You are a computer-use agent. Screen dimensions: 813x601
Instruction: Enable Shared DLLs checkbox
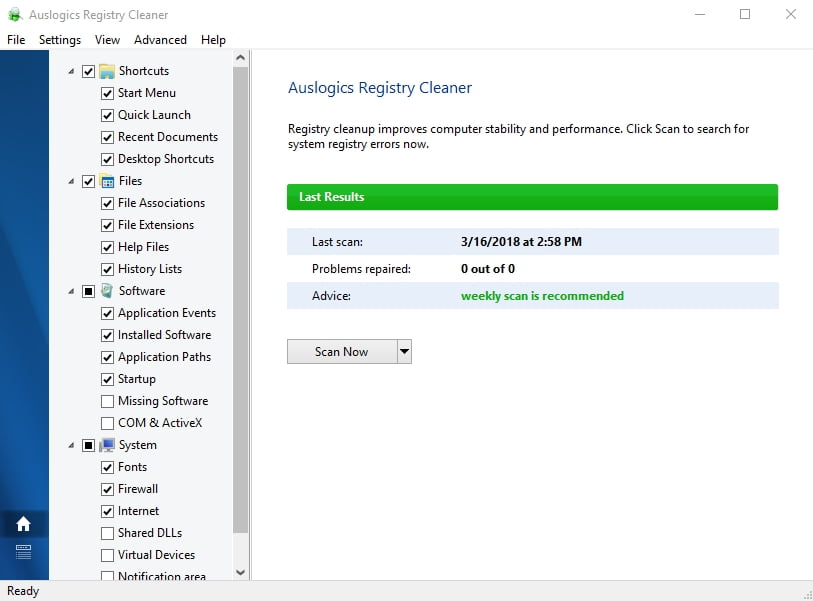(107, 534)
